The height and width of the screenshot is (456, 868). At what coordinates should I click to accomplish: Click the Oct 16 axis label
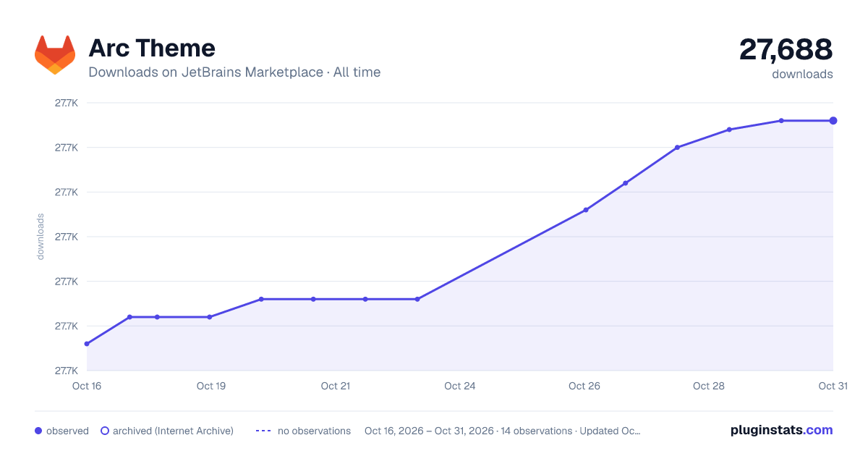click(87, 386)
